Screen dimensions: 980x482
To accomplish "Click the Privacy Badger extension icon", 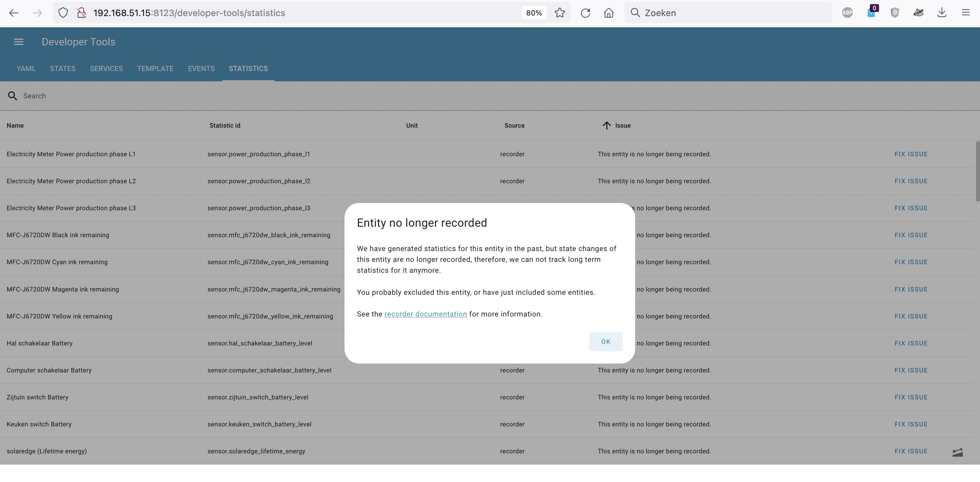I will (919, 13).
